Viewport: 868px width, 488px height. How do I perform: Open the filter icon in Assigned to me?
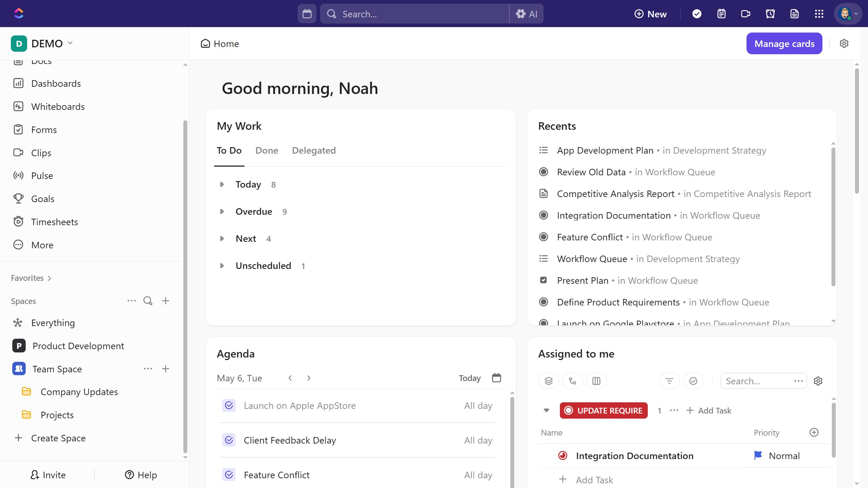click(x=669, y=381)
